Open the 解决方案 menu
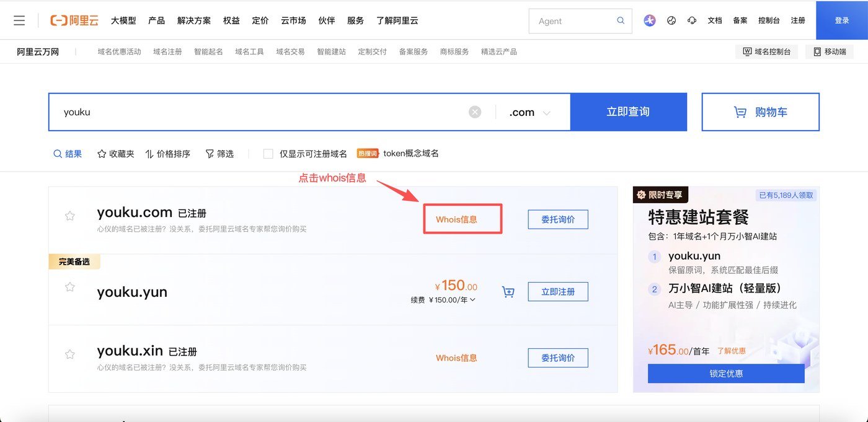 tap(194, 20)
